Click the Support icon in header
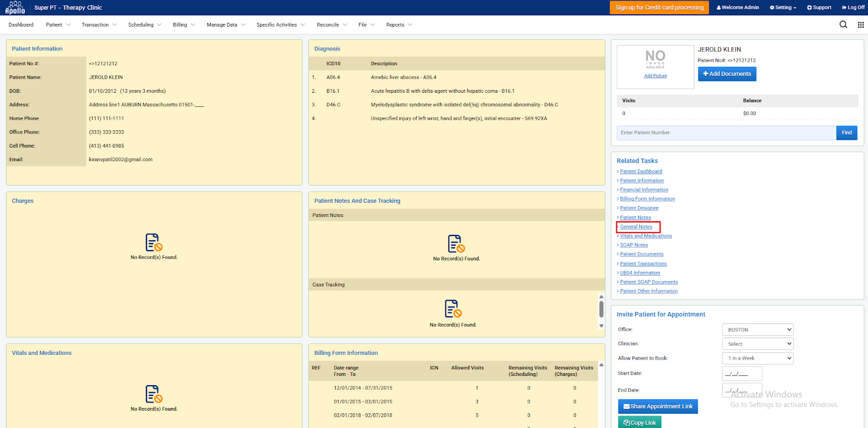Image resolution: width=868 pixels, height=428 pixels. click(809, 8)
